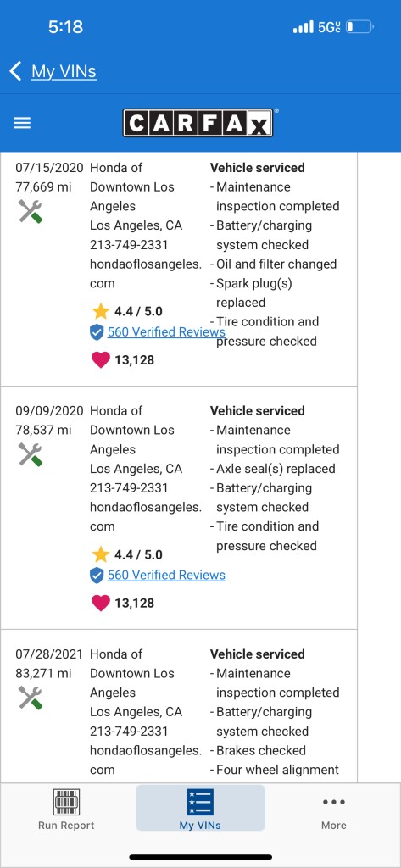Screen dimensions: 401x868
Task: Open the More tab
Action: 333,809
